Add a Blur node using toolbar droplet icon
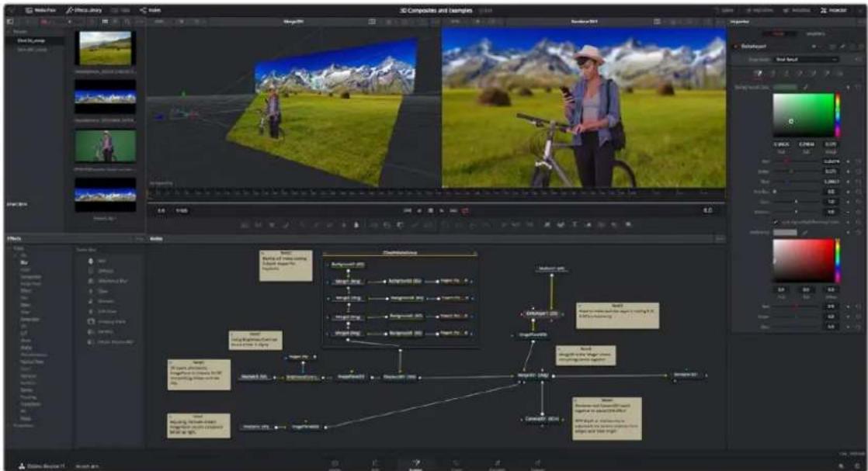868x471 pixels. pos(356,225)
